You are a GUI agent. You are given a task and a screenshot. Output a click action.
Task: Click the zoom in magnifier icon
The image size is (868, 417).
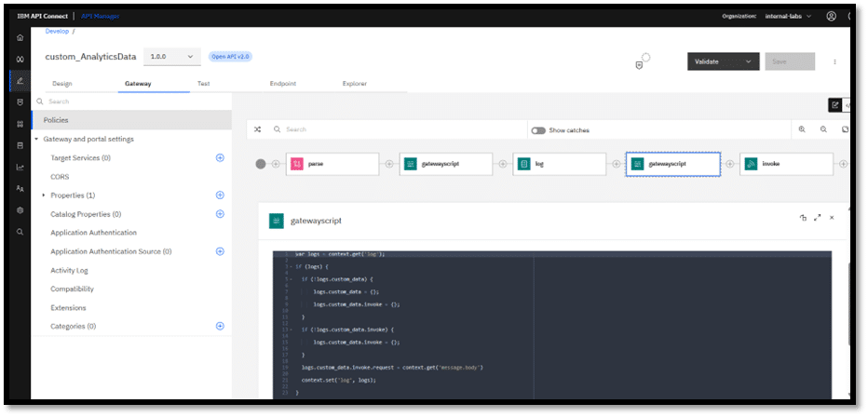coord(802,129)
